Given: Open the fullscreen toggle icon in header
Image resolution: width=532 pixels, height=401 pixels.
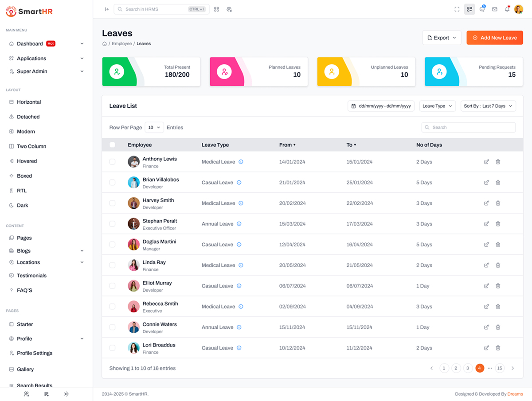Looking at the screenshot, I should (x=457, y=9).
